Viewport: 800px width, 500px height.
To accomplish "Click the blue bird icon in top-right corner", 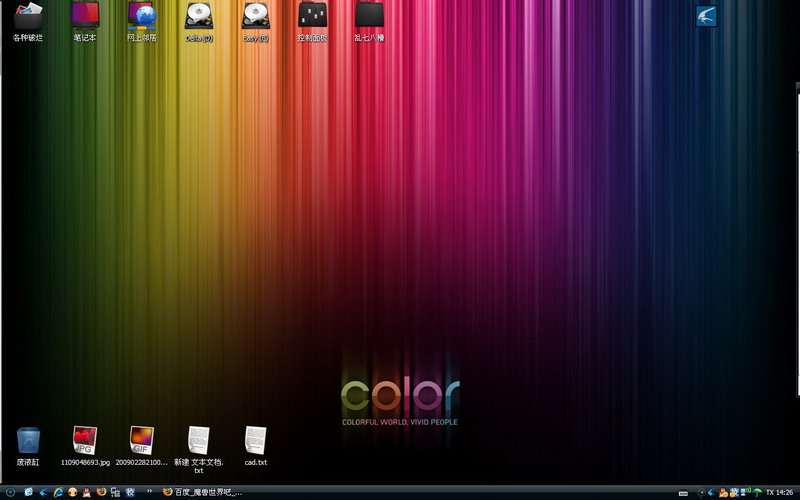I will (706, 16).
